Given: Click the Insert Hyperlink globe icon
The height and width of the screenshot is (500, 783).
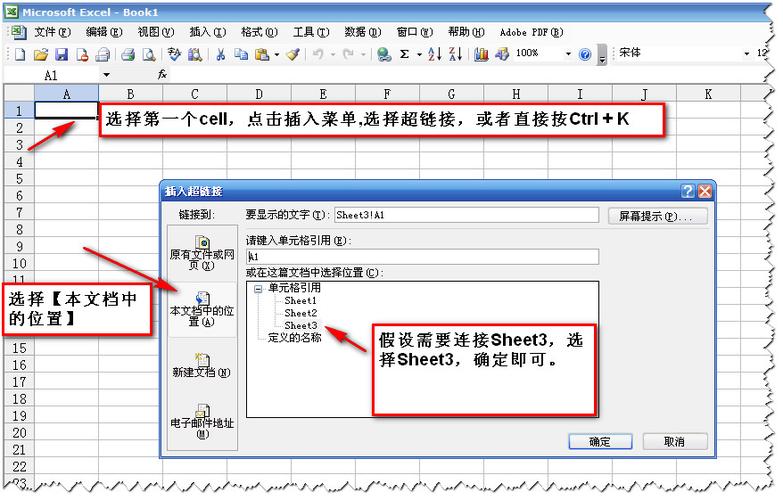Looking at the screenshot, I should [384, 54].
